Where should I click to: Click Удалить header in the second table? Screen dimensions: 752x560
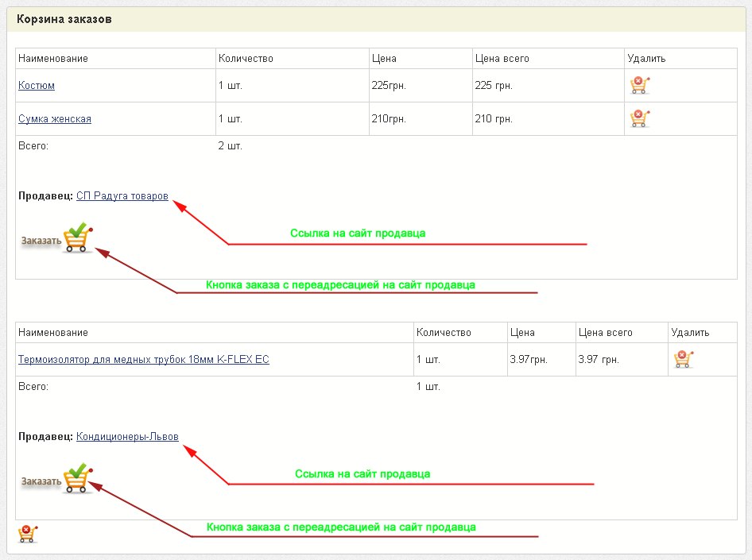pos(690,333)
